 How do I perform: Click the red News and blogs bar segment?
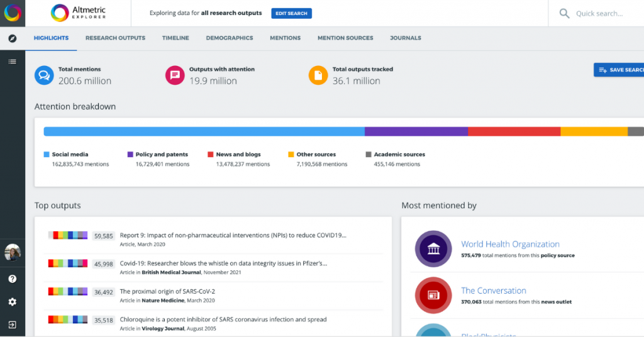click(514, 131)
